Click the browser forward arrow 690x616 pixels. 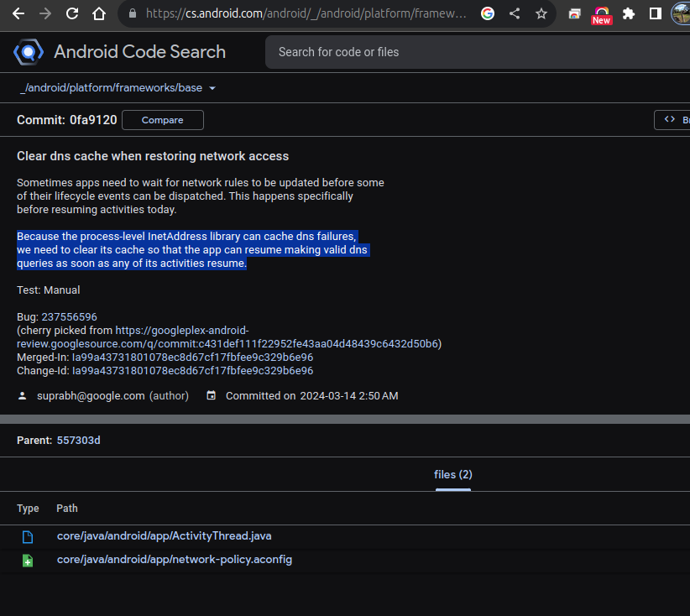click(x=44, y=13)
